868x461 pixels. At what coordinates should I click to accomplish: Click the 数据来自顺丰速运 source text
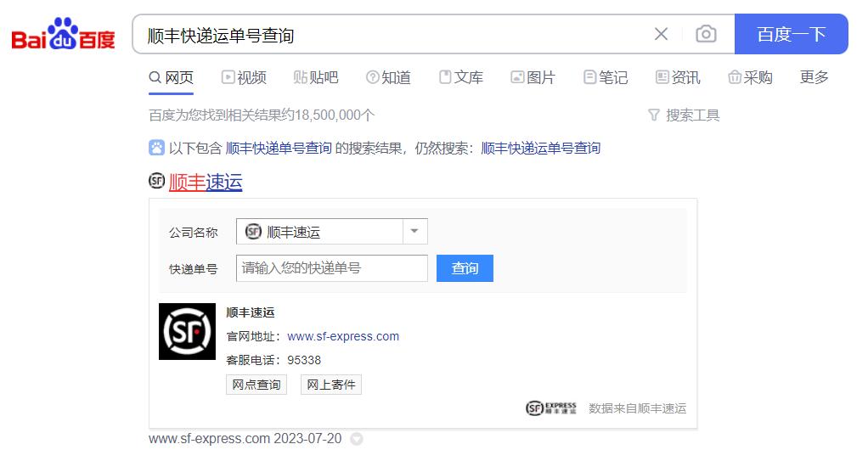637,408
